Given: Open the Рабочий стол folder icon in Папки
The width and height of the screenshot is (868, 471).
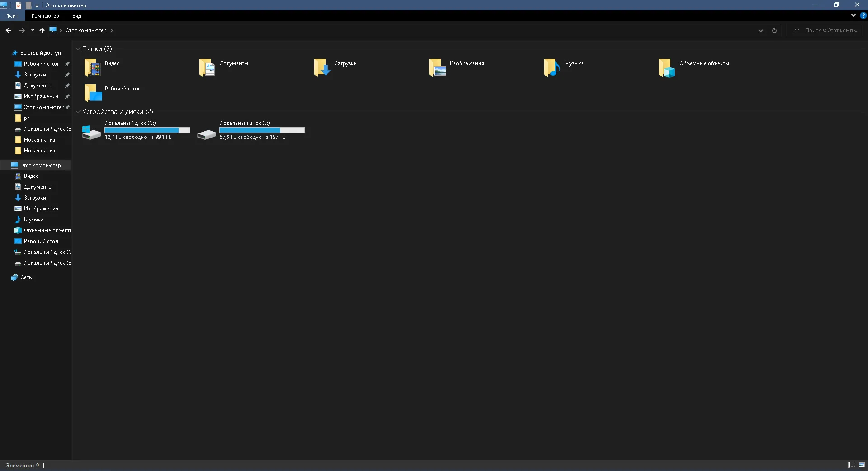Looking at the screenshot, I should pyautogui.click(x=93, y=93).
